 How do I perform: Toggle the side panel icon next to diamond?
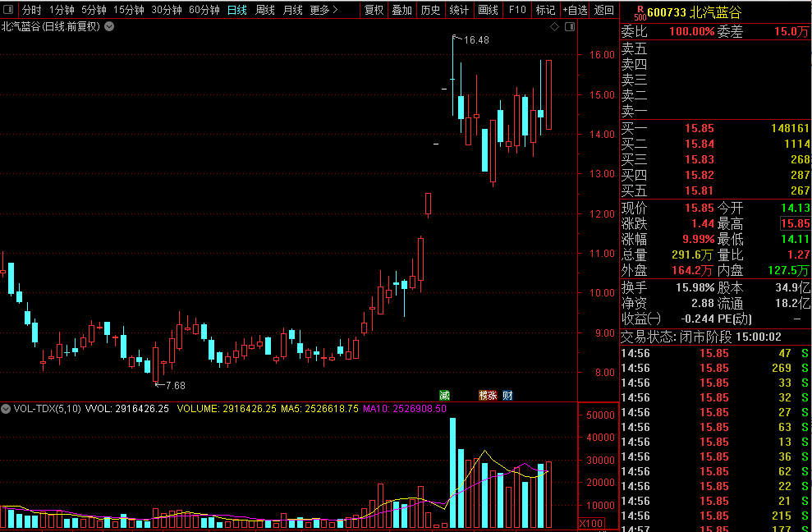[x=568, y=27]
